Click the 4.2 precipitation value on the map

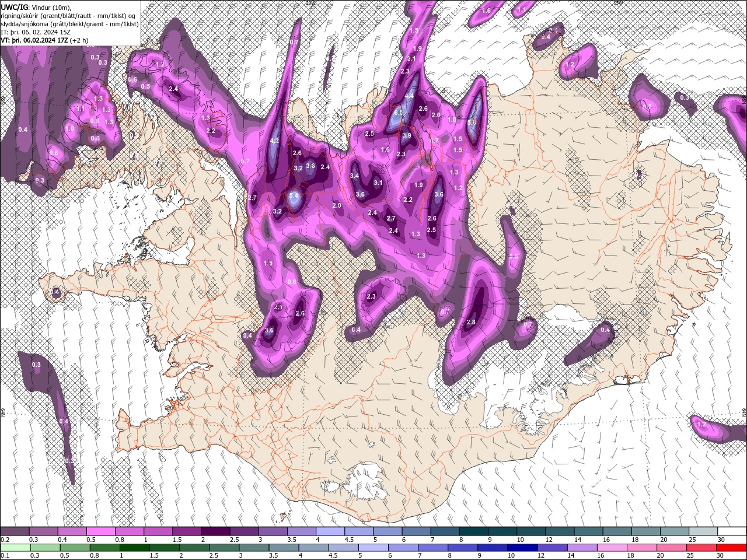click(275, 141)
